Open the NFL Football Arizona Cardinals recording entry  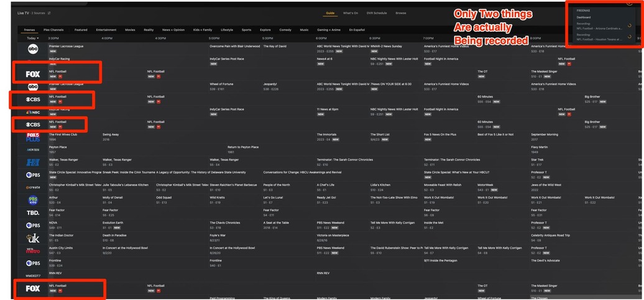600,26
